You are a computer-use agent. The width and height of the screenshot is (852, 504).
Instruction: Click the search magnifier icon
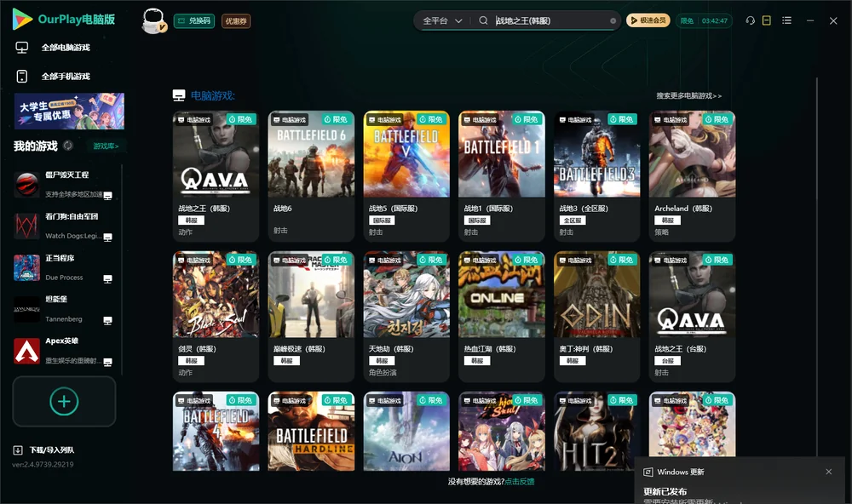[x=483, y=20]
